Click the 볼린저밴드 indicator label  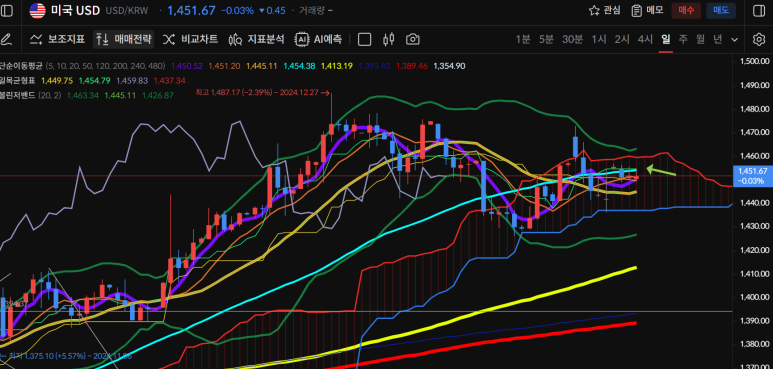[18, 95]
